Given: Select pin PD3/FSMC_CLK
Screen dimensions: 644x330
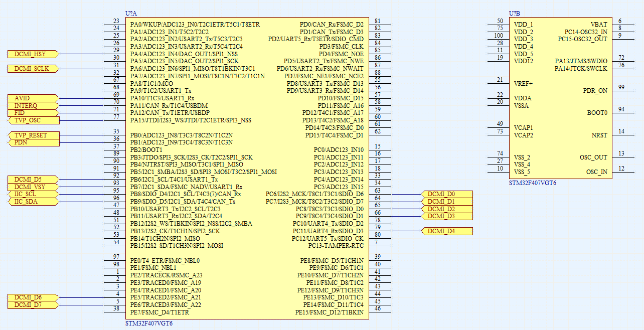Looking at the screenshot, I should coord(341,47).
